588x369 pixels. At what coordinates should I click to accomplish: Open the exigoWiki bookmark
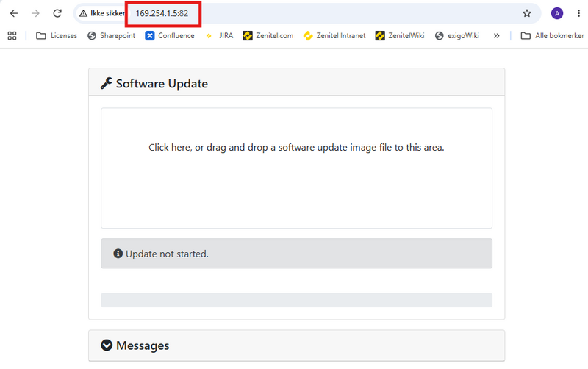[457, 35]
